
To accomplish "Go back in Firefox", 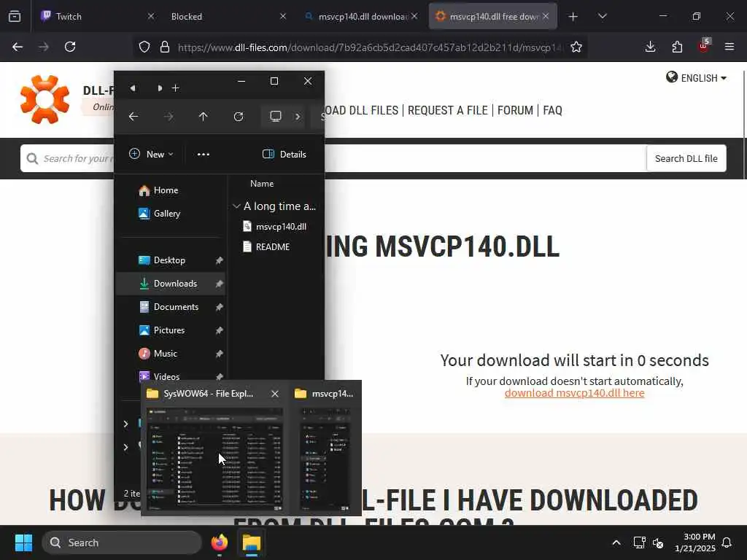I will [18, 47].
